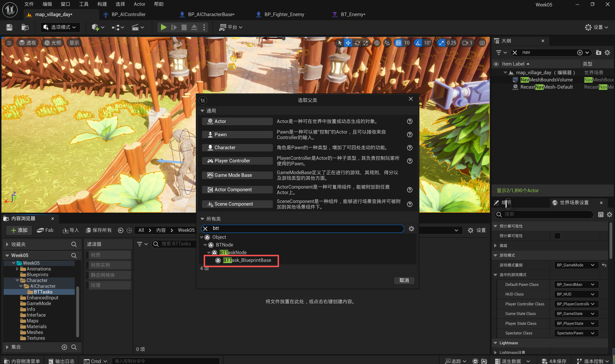615x364 pixels.
Task: Select BTTask_BlueprintBase in class list
Action: (247, 260)
